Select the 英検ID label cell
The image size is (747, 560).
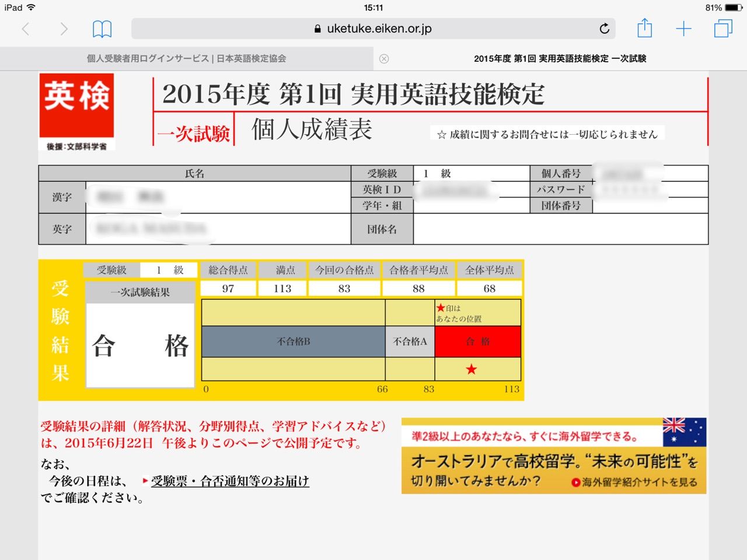click(382, 190)
